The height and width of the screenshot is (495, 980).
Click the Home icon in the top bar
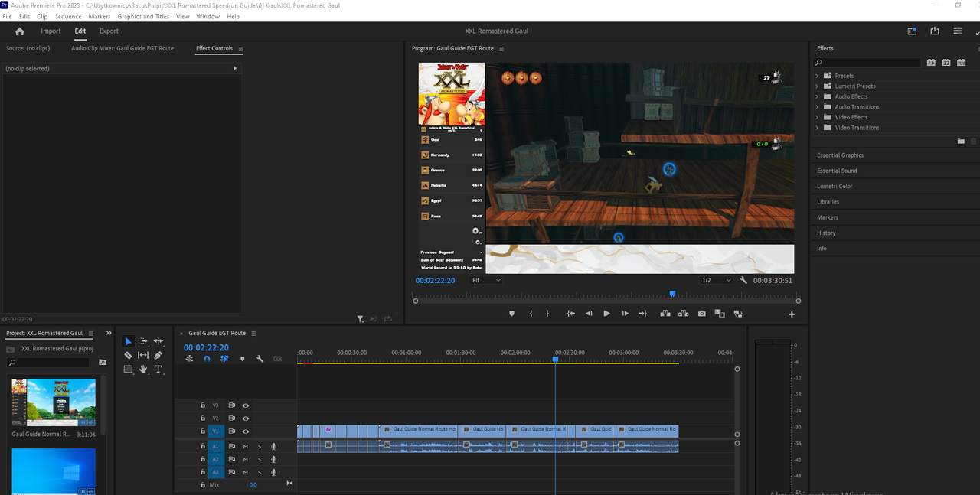(x=20, y=31)
